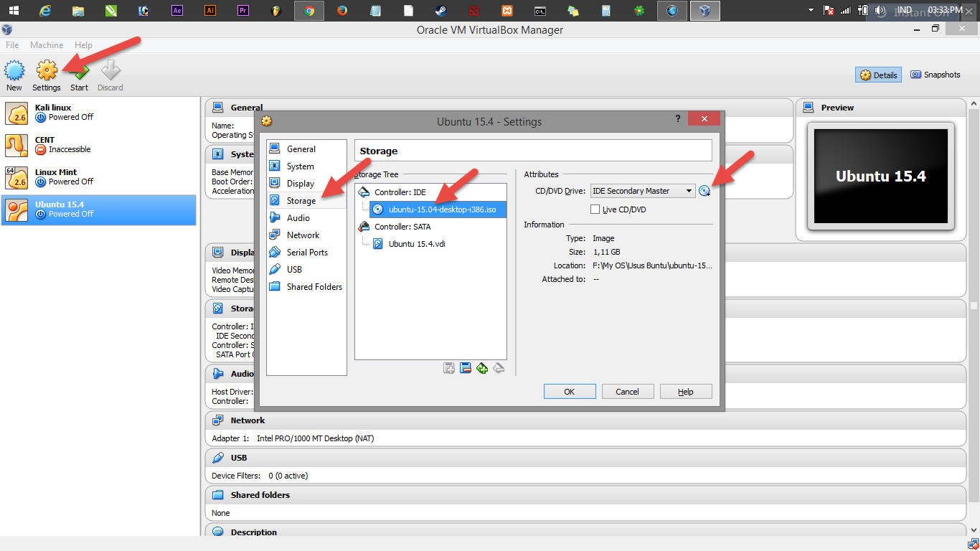The height and width of the screenshot is (551, 980).
Task: Open the File menu
Action: tap(12, 45)
